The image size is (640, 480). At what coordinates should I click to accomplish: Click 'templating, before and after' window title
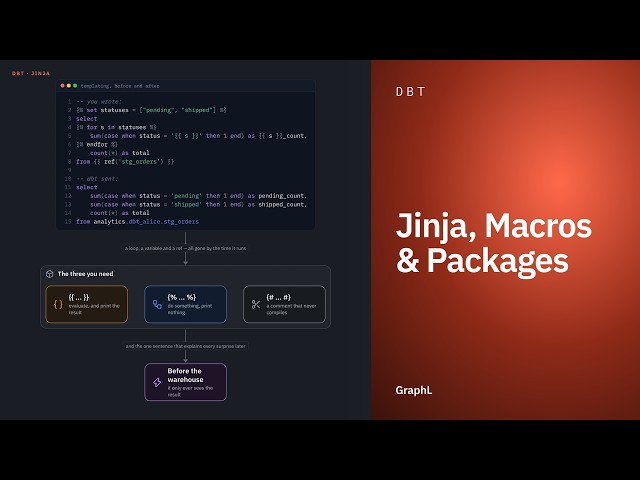(x=120, y=86)
